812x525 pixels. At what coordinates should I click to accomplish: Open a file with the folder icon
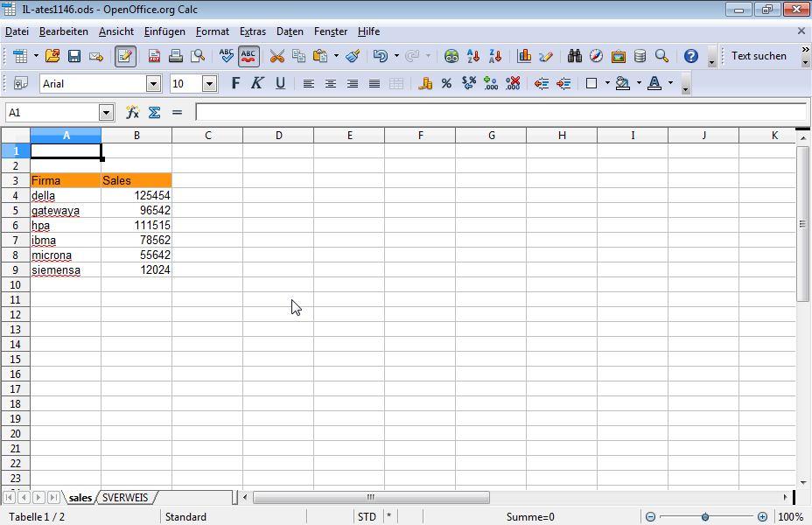(x=52, y=56)
